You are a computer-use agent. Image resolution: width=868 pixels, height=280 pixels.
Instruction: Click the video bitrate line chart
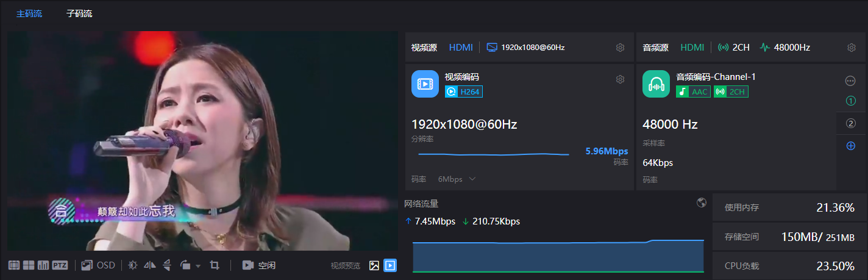click(493, 154)
